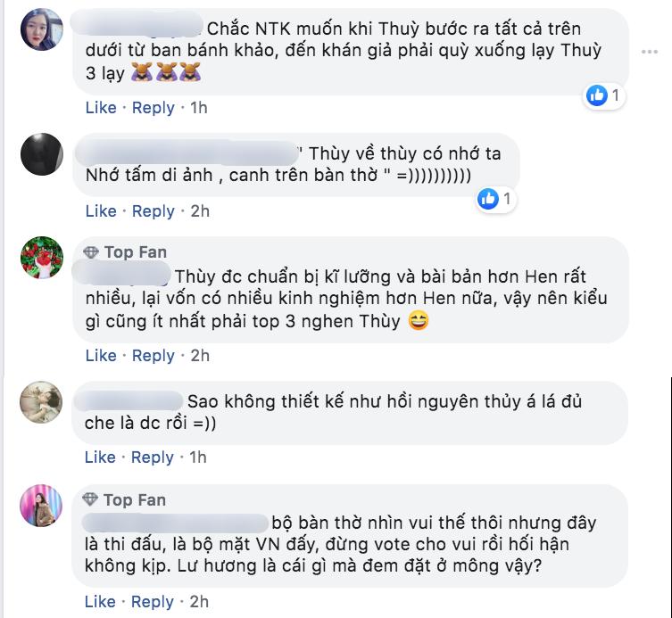Image resolution: width=672 pixels, height=618 pixels.
Task: Click the diamond Top Fan badge above the 'Thùy đc chuẩn bị' comment
Action: [91, 252]
